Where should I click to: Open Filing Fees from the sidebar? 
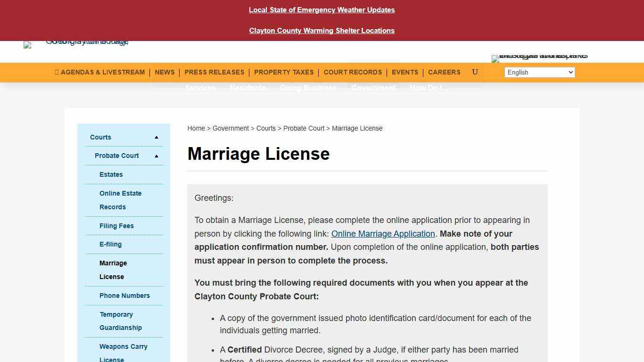[116, 226]
